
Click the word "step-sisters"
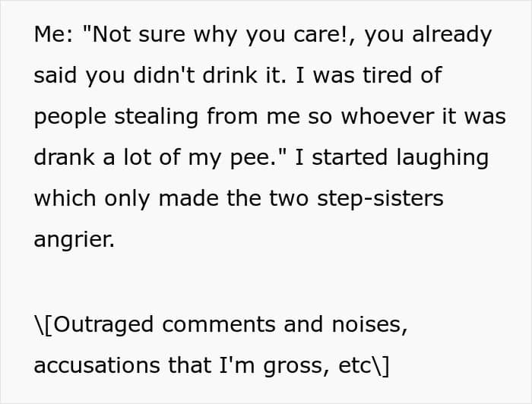[x=380, y=199]
